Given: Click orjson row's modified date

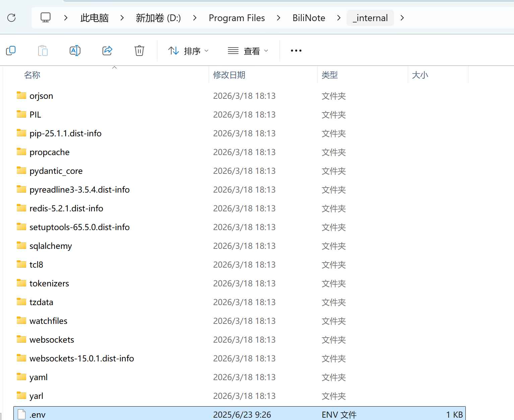Looking at the screenshot, I should click(x=244, y=96).
